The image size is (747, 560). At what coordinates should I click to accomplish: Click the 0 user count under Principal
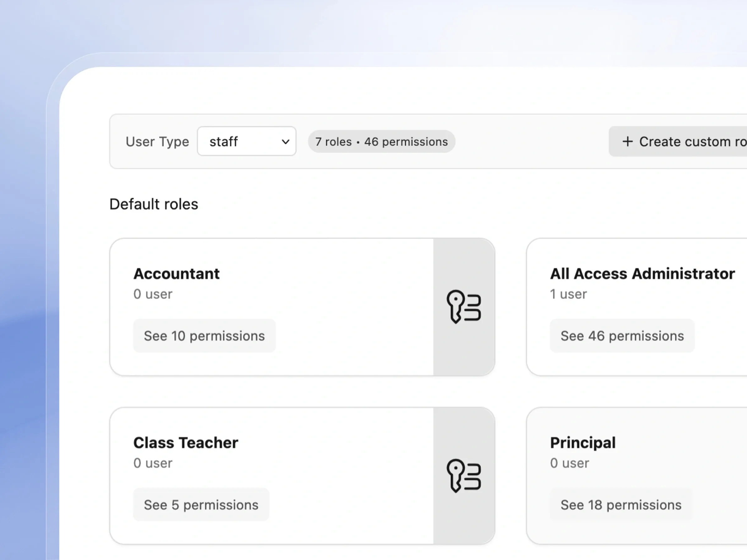click(x=569, y=463)
